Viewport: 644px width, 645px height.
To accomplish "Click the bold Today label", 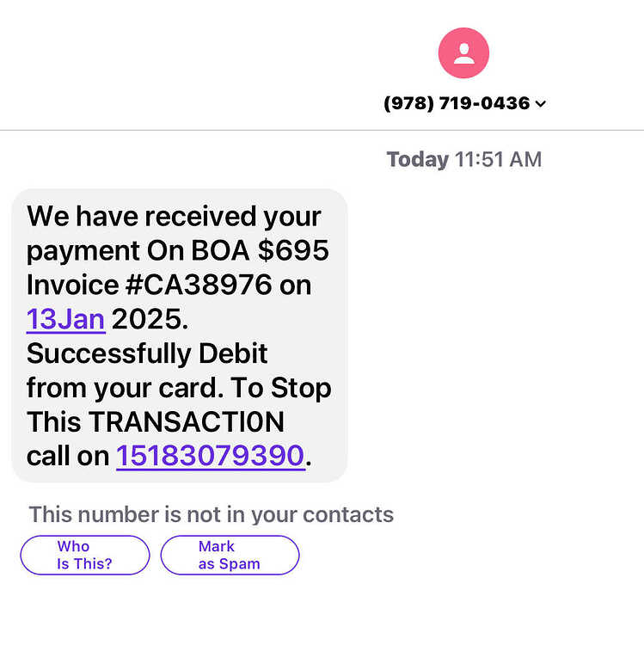I will [x=417, y=160].
